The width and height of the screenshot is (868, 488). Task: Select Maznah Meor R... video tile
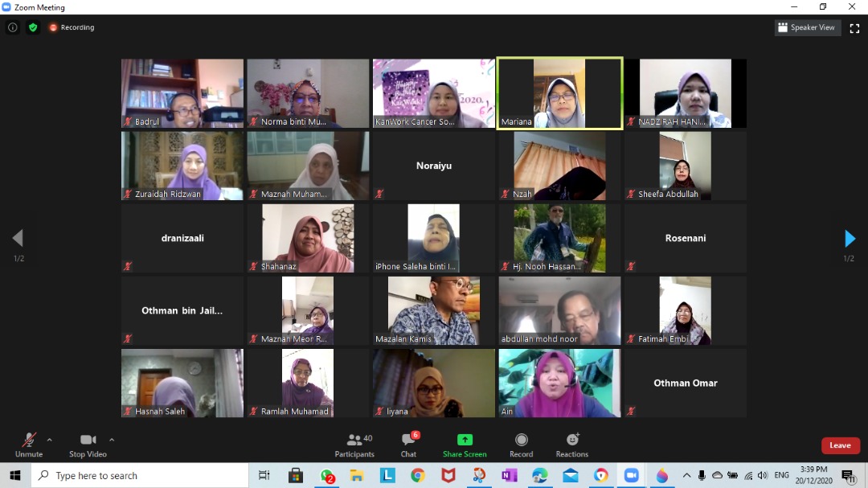coord(308,311)
